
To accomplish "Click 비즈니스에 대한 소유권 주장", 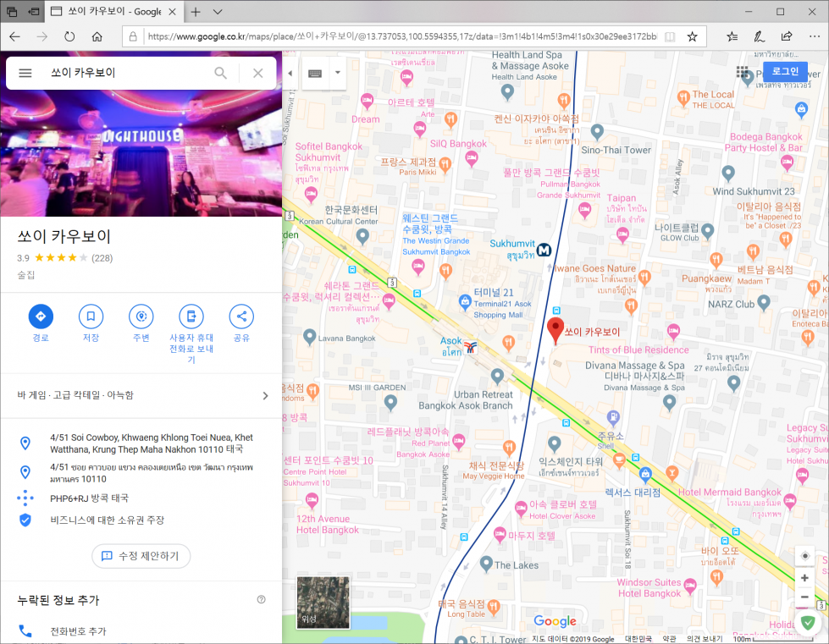I will (108, 520).
